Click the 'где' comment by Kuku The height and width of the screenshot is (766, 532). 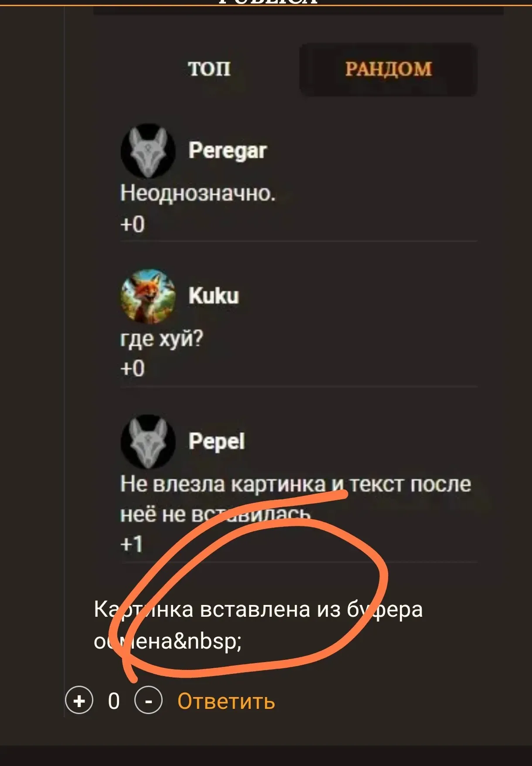(x=162, y=338)
